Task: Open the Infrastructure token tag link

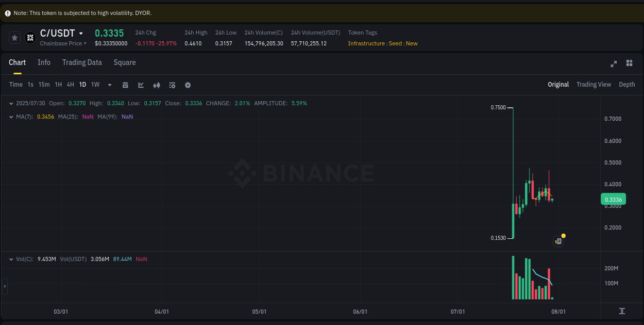Action: [366, 43]
